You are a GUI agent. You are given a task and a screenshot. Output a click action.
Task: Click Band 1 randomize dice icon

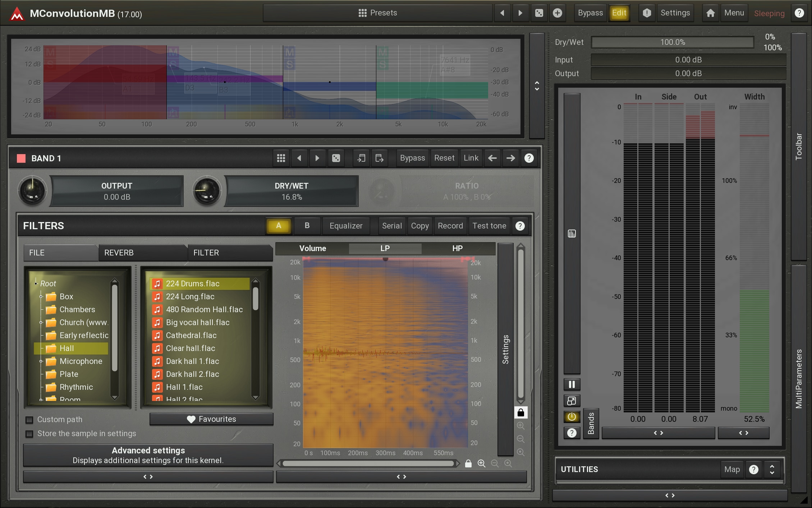336,158
